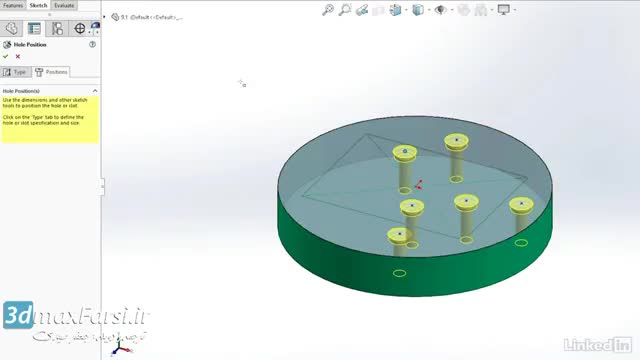Select the Zoom to Area tool
This screenshot has height=360, width=640.
(345, 10)
